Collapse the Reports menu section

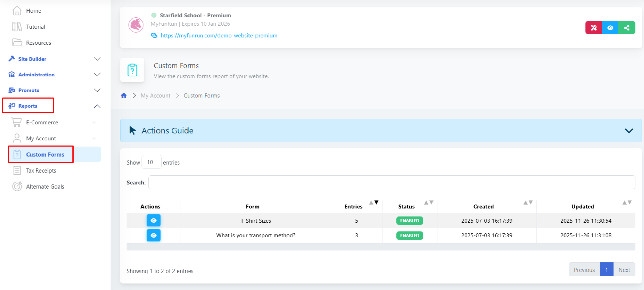pos(97,106)
